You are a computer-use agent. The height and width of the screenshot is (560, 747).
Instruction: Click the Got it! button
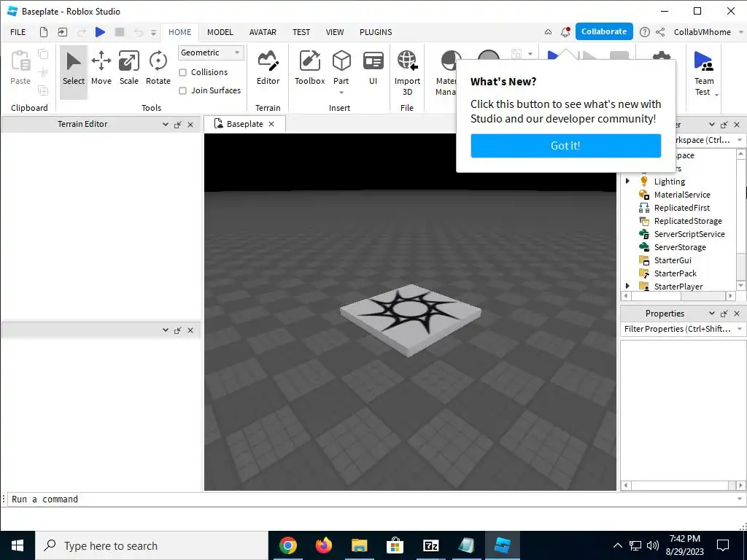[565, 146]
